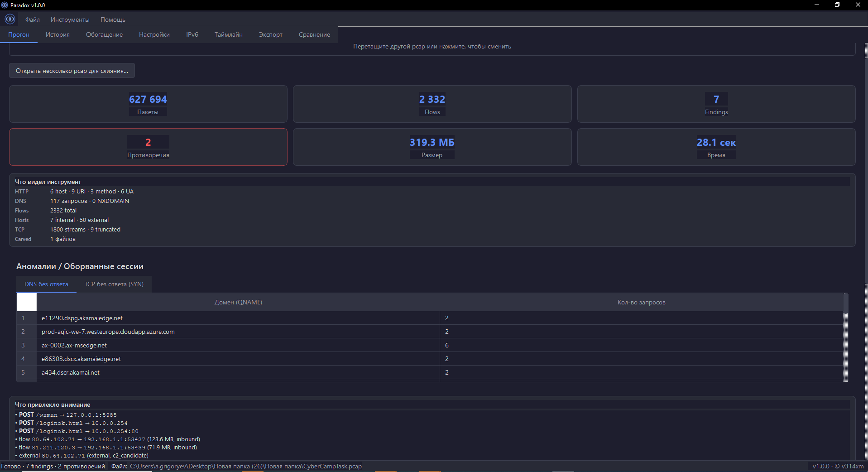The image size is (868, 472).
Task: Open the 7 Findings card
Action: [x=716, y=104]
